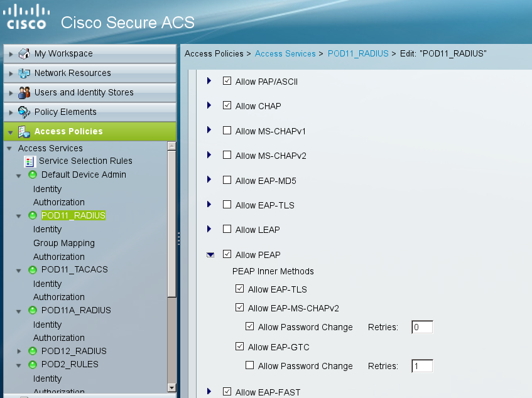Enable Allow LEAP

[227, 229]
